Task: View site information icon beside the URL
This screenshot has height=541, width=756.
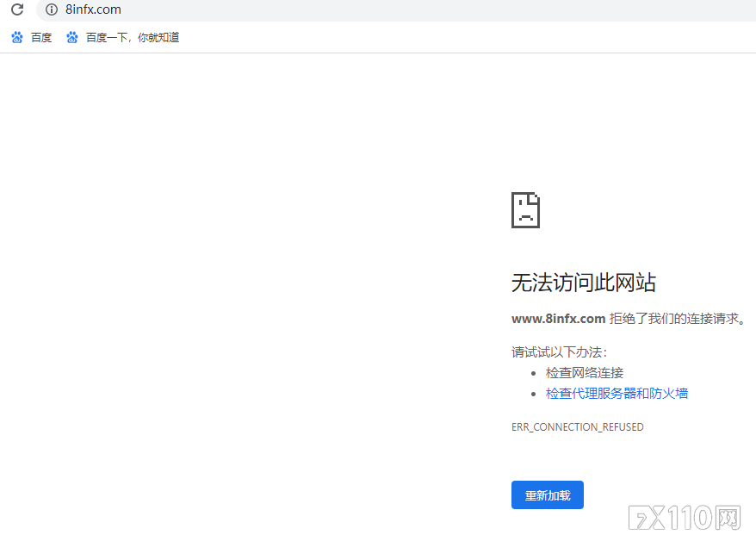Action: point(52,9)
